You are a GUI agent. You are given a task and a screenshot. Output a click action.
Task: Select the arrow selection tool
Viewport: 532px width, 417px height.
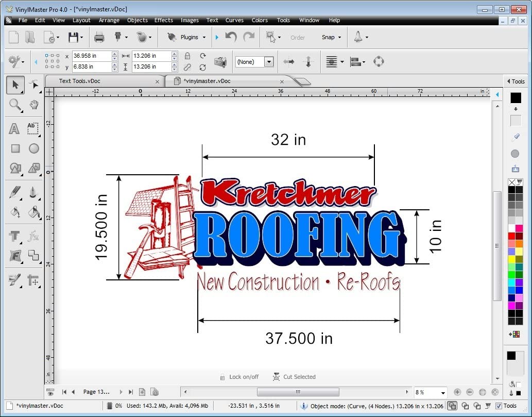pyautogui.click(x=15, y=85)
